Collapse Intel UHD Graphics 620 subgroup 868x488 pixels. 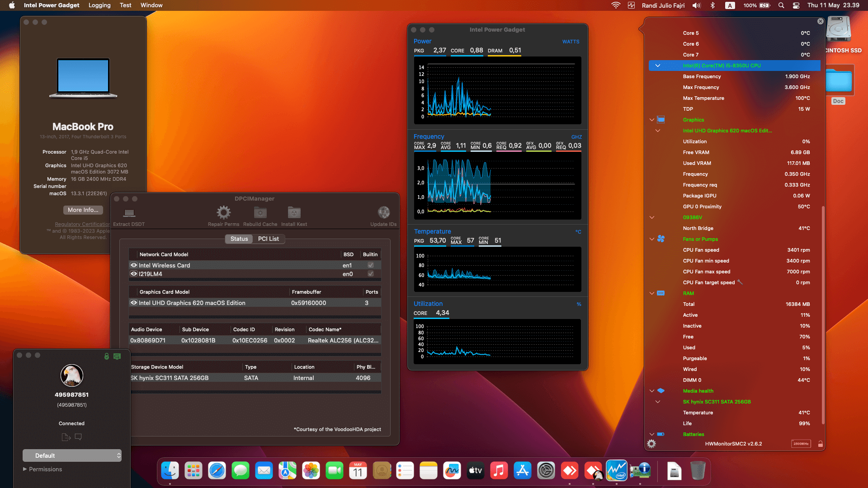[x=658, y=131]
